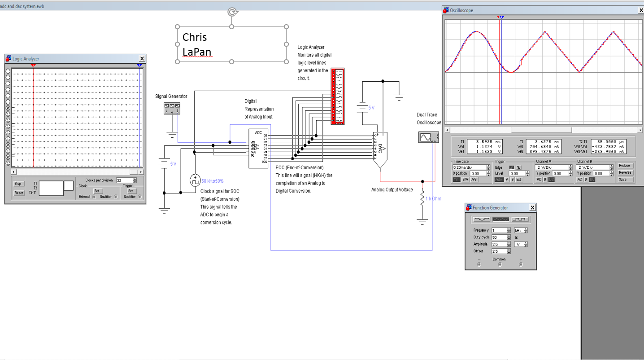Screen dimensions: 644x360
Task: Close the Function Generator window
Action: (x=532, y=208)
